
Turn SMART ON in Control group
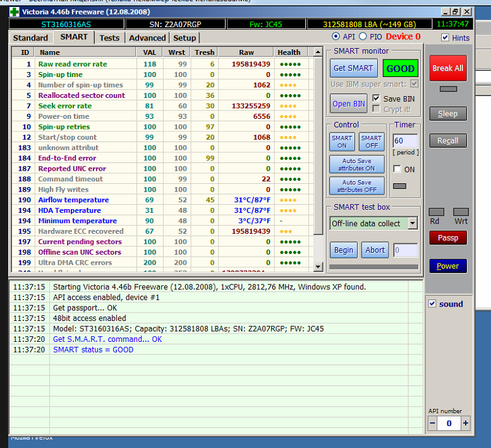tap(342, 142)
